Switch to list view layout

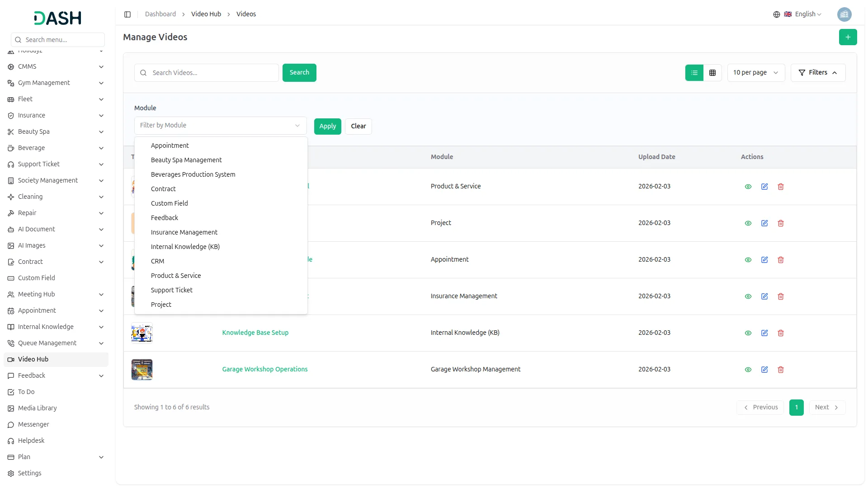click(694, 73)
